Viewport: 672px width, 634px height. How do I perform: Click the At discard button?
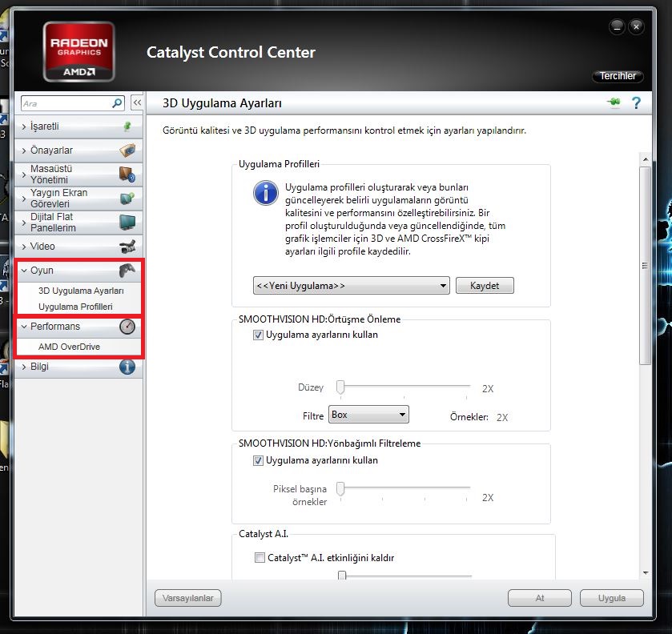click(540, 598)
